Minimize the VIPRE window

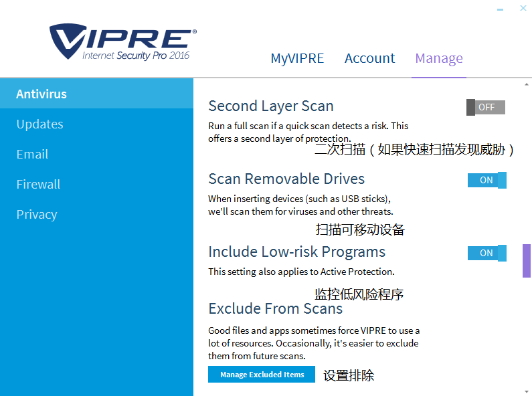click(x=501, y=9)
